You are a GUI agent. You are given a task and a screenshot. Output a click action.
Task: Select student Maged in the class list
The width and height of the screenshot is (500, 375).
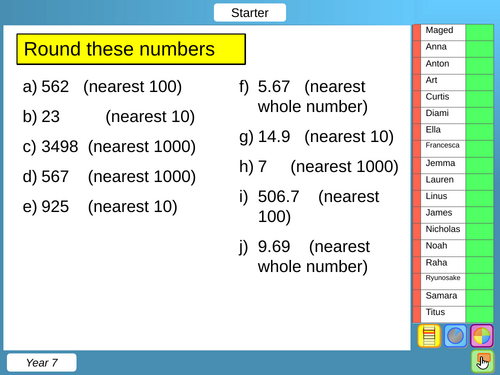tap(443, 32)
